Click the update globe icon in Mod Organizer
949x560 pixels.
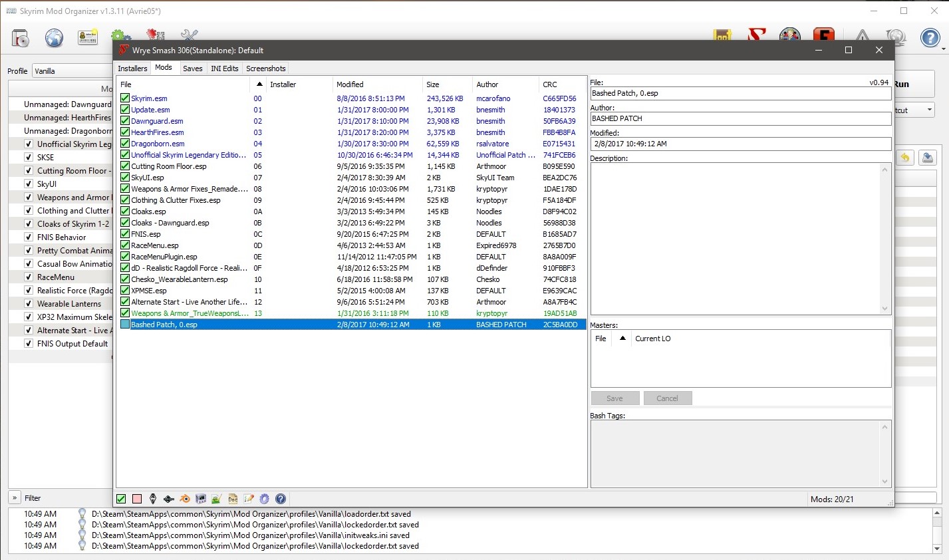click(x=896, y=37)
